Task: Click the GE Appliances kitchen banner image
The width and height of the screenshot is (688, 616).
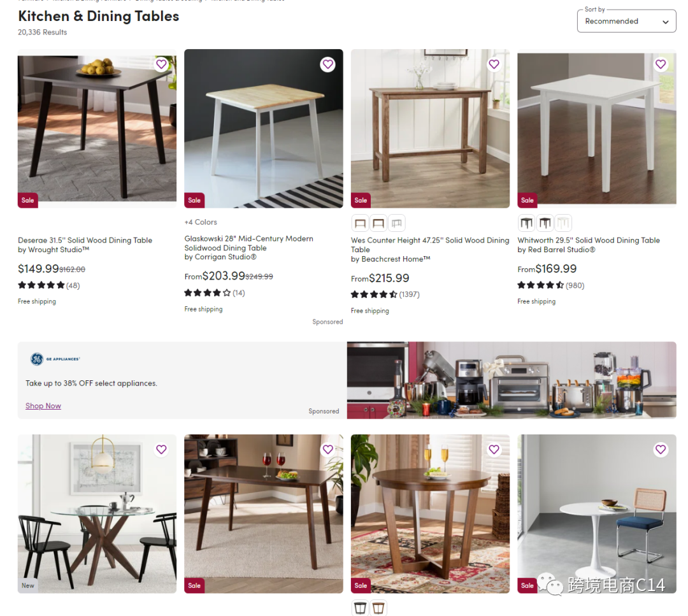Action: [x=512, y=380]
